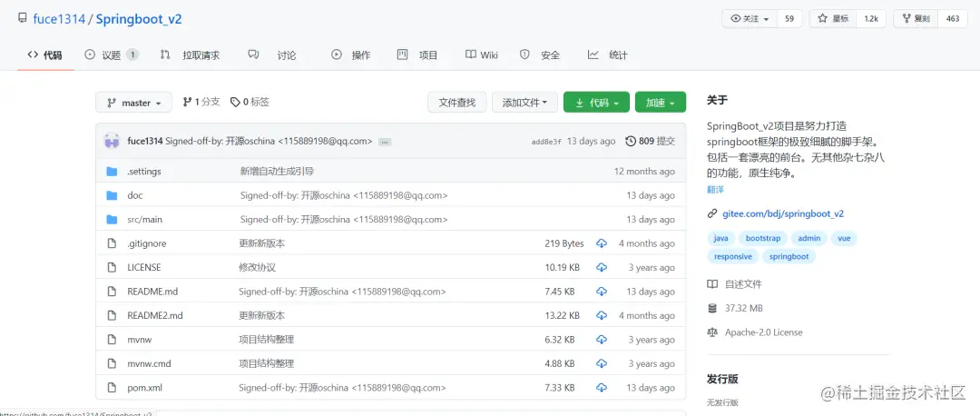Download README2.md via cloud icon
Screen dimensions: 980x416
coord(602,315)
